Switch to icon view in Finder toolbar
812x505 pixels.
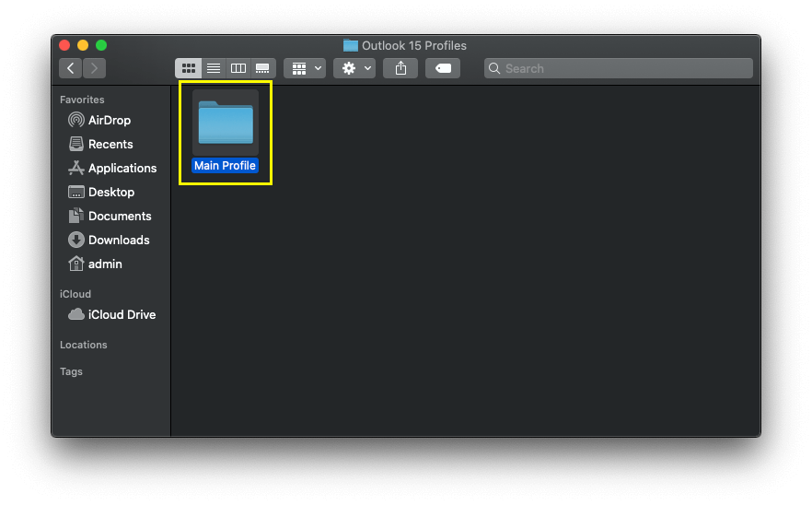tap(189, 68)
